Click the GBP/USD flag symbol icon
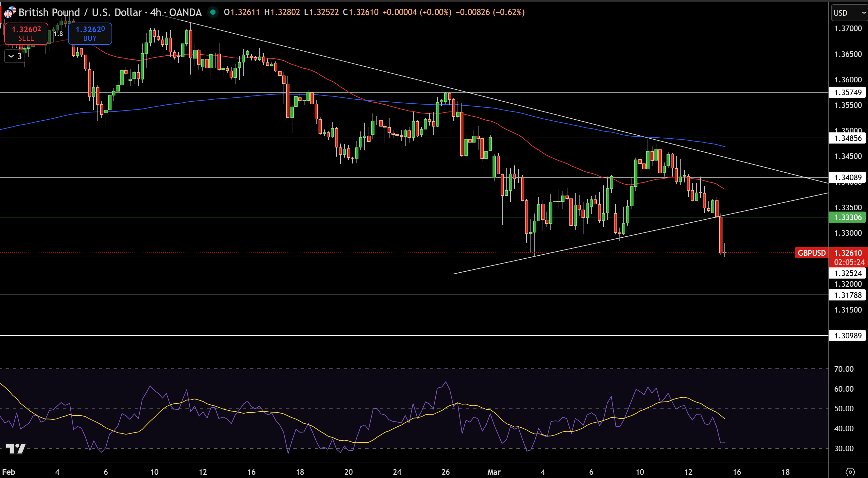Screen dimensions: 868x478 [10, 12]
